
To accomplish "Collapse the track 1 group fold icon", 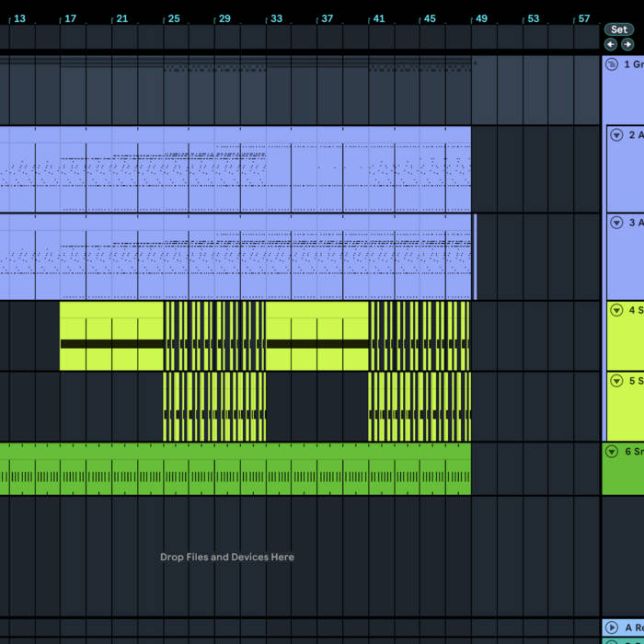I will (612, 64).
